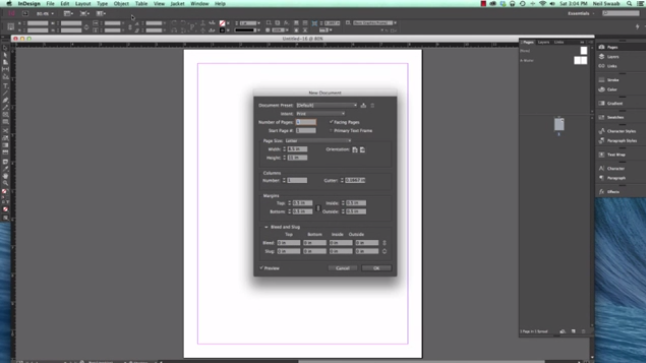Switch to the Layers tab
Image resolution: width=646 pixels, height=363 pixels.
tap(543, 42)
